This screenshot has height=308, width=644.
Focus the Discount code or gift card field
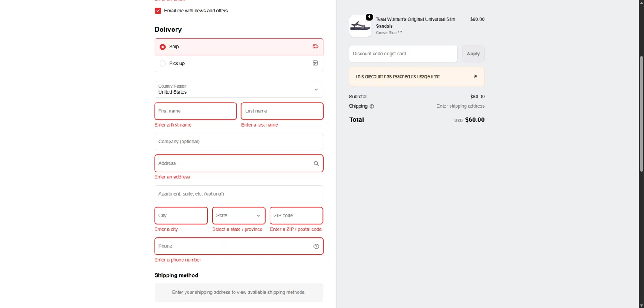click(x=403, y=54)
